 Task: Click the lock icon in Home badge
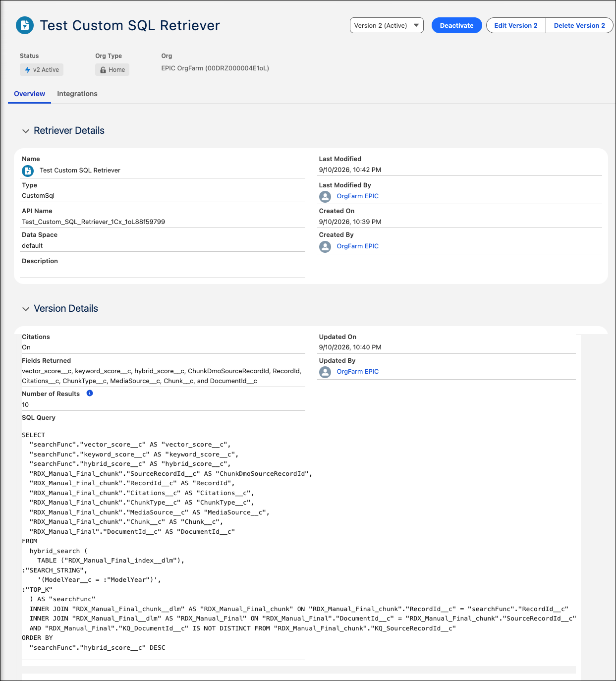[x=103, y=70]
